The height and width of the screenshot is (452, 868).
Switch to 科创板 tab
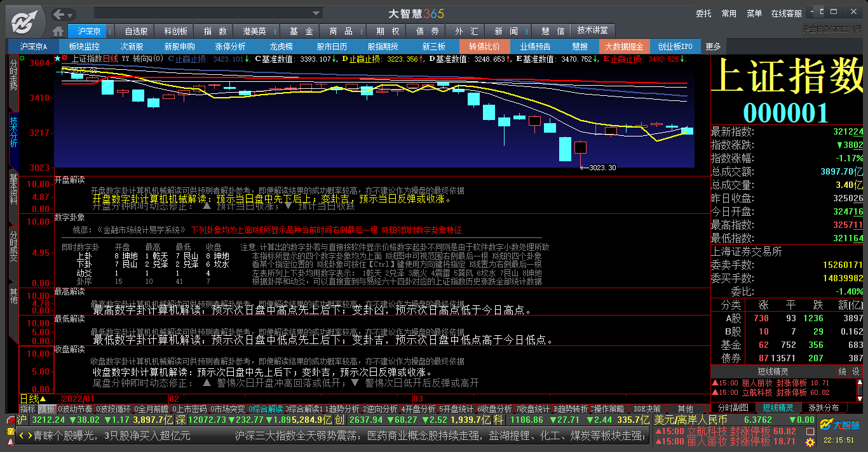(175, 31)
